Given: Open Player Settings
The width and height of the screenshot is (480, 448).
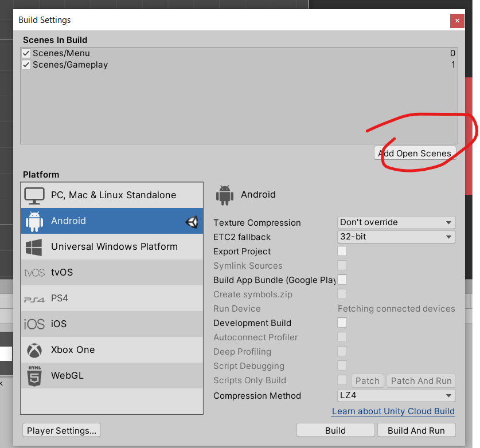Looking at the screenshot, I should tap(61, 430).
